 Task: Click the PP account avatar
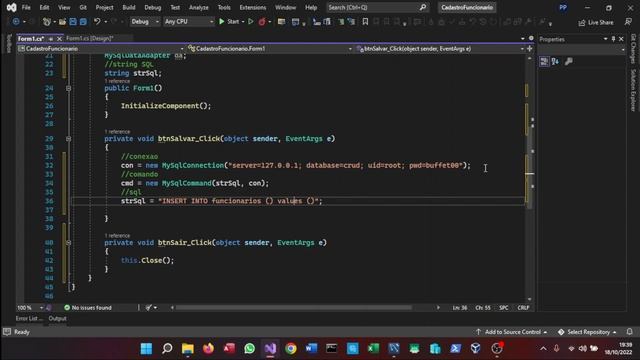point(563,7)
